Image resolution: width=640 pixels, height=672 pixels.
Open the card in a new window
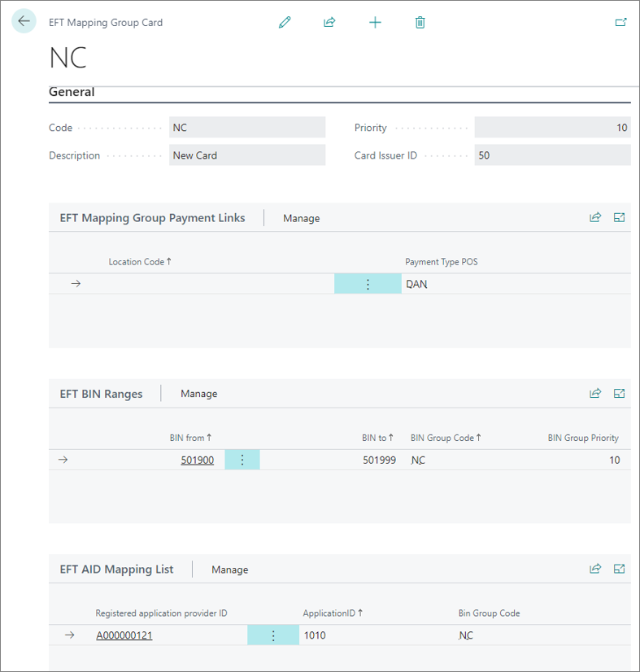620,22
